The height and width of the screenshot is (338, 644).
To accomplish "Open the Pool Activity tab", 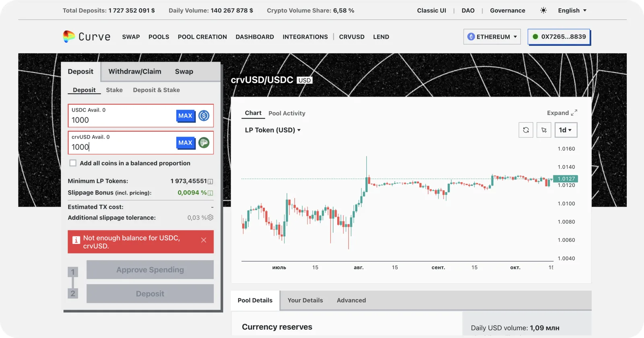I will [x=287, y=113].
